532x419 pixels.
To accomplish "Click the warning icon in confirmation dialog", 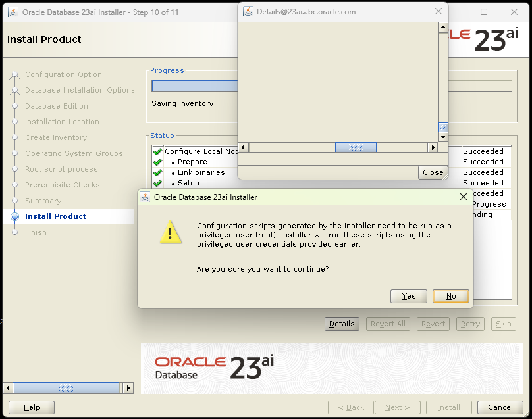I will coord(171,234).
